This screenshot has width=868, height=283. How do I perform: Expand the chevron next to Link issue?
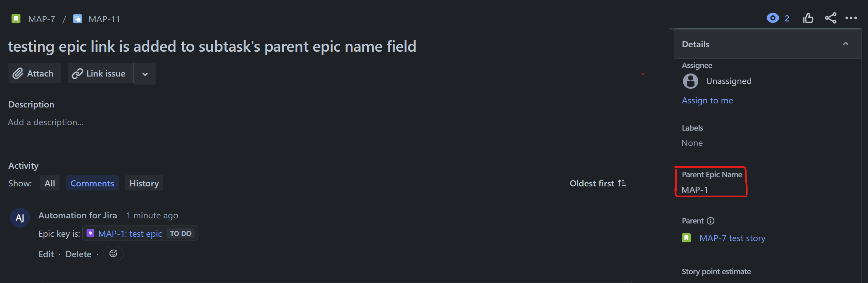point(145,73)
